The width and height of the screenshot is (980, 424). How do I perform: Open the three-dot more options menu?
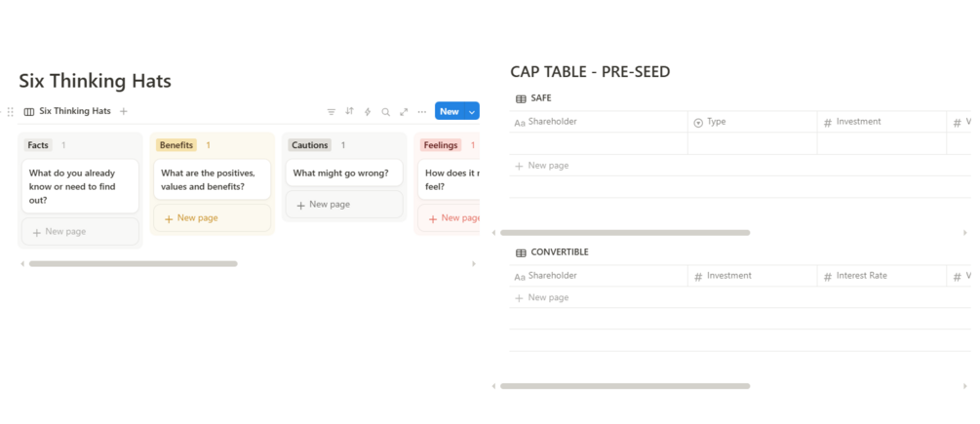[421, 112]
